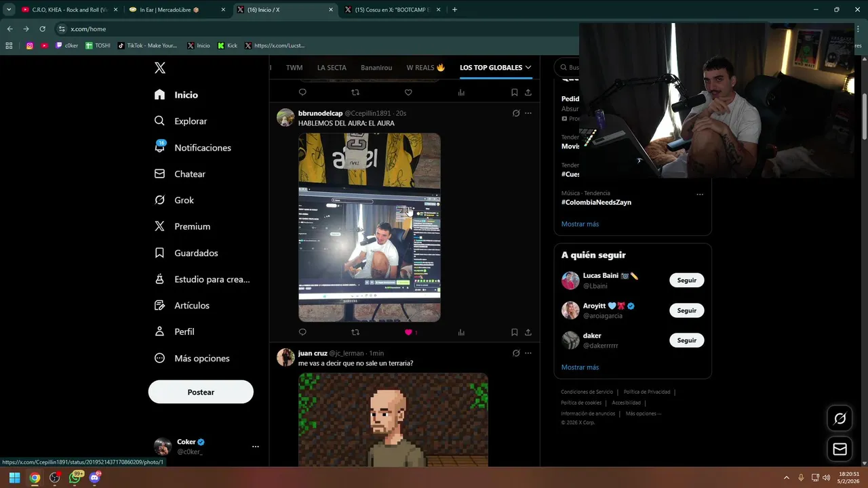868x488 pixels.
Task: Open the photo in bbrunodelcap's post
Action: click(370, 227)
